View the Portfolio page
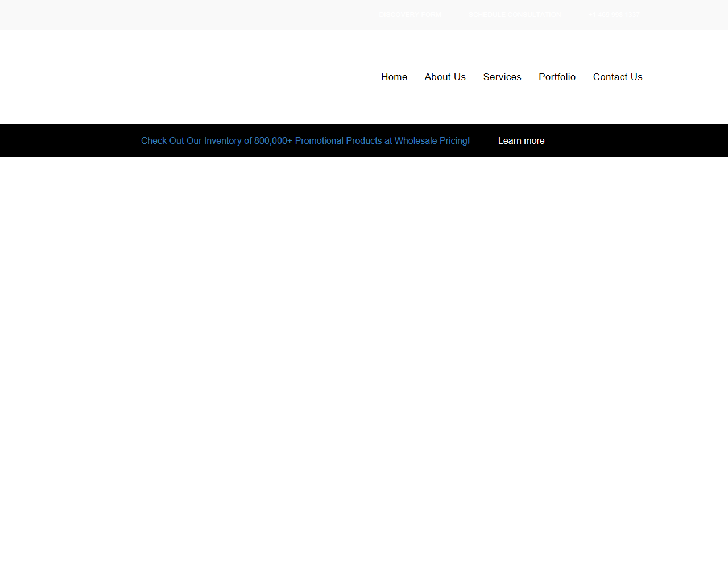Viewport: 728px width, 582px height. tap(557, 77)
